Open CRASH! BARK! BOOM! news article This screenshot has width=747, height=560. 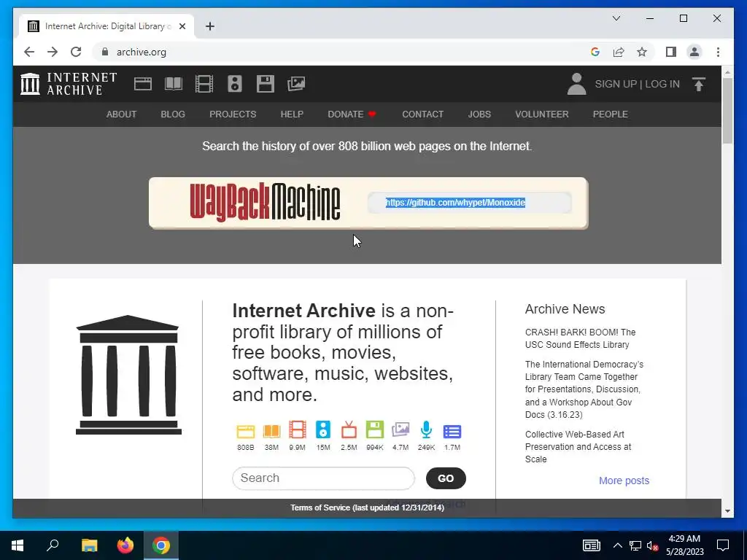(x=580, y=338)
